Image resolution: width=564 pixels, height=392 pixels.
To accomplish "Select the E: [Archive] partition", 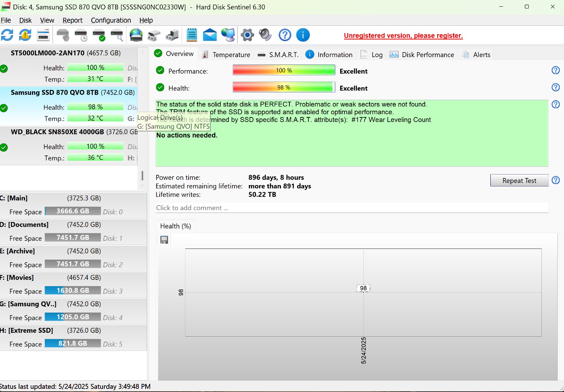I will click(73, 258).
